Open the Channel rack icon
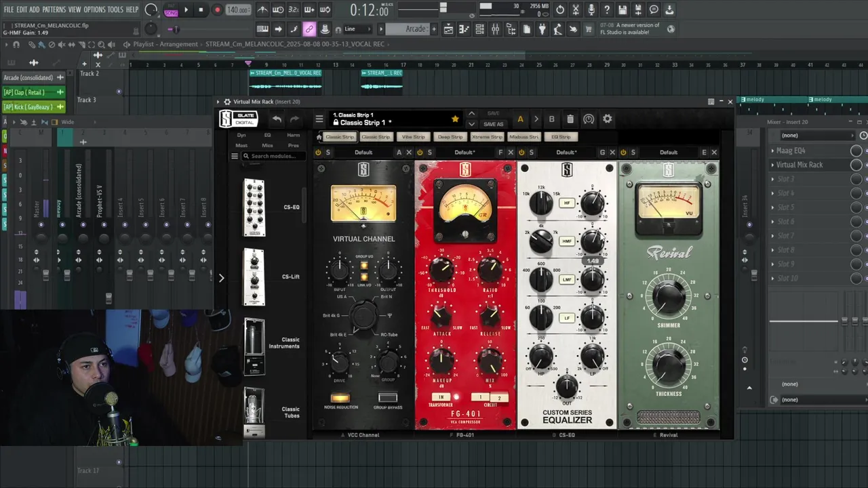Viewport: 868px width, 488px height. pos(479,29)
